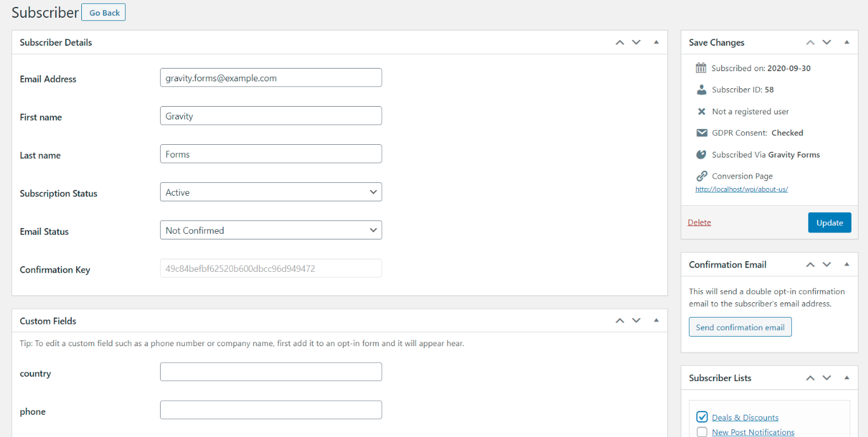Image resolution: width=868 pixels, height=437 pixels.
Task: Move Subscriber Lists box up
Action: click(810, 378)
